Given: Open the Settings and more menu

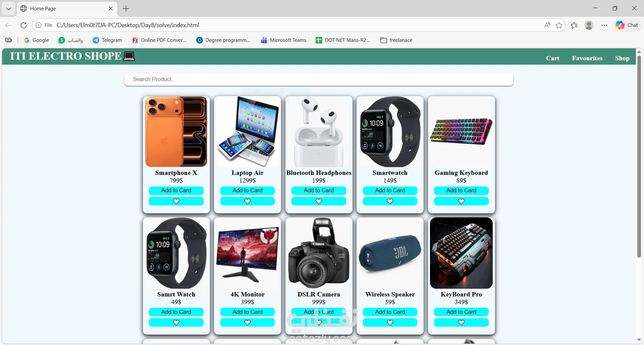Looking at the screenshot, I should coord(604,25).
